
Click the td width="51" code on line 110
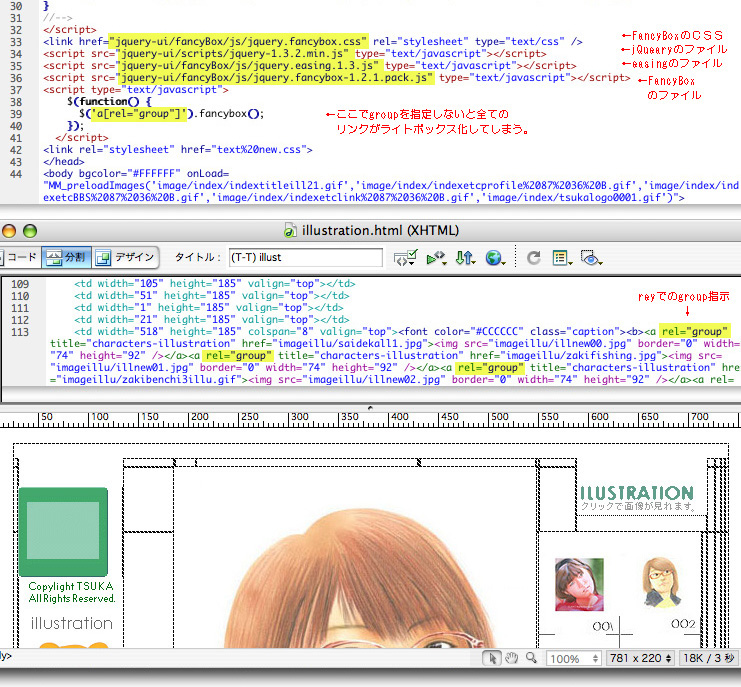[211, 296]
